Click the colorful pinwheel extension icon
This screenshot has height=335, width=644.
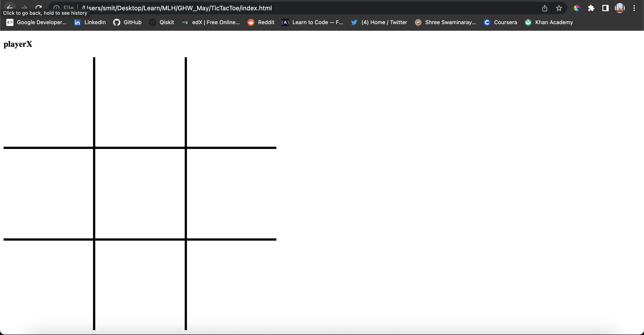click(x=577, y=8)
